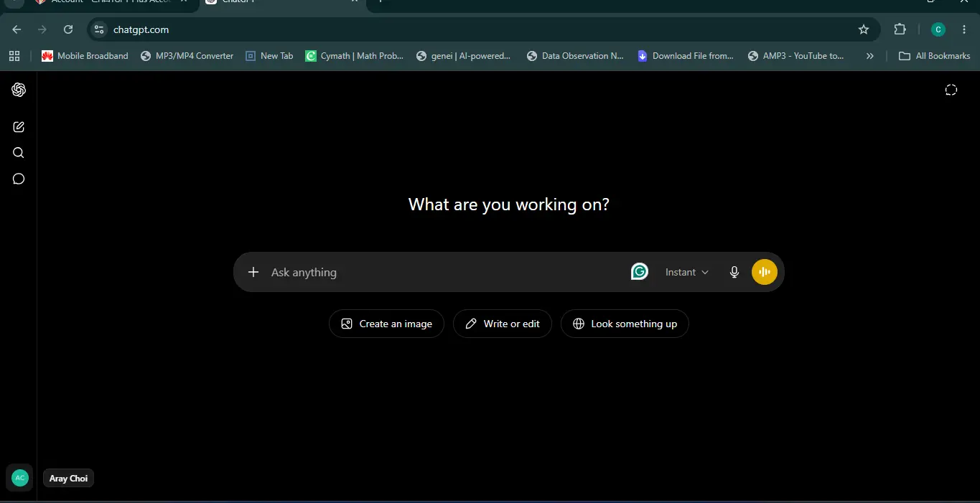Expand the Instant model dropdown

[x=686, y=272]
